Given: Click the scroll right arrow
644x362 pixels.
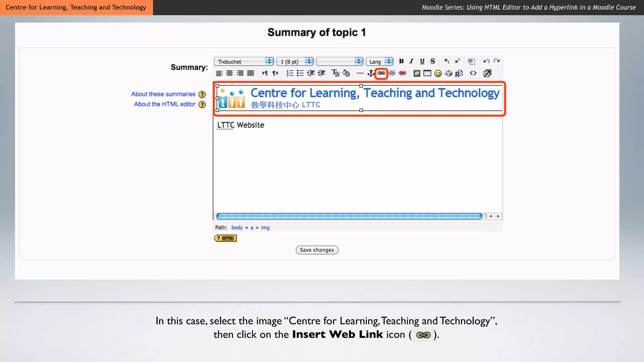Looking at the screenshot, I should 498,216.
